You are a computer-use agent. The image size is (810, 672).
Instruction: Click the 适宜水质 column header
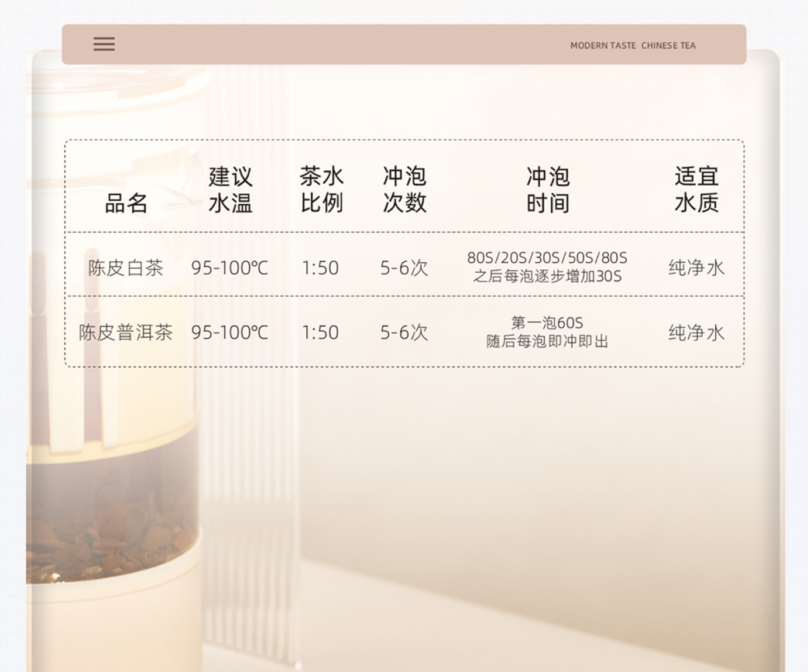coord(696,190)
